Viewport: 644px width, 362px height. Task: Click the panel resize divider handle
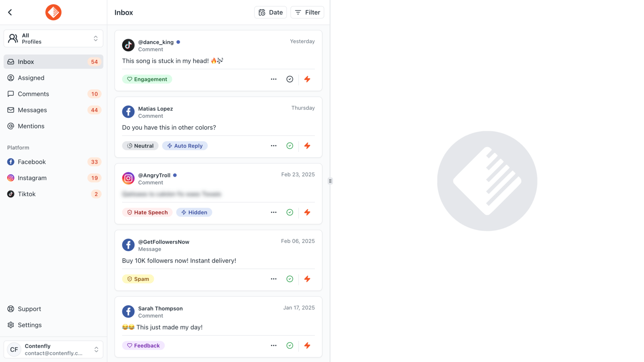point(330,181)
